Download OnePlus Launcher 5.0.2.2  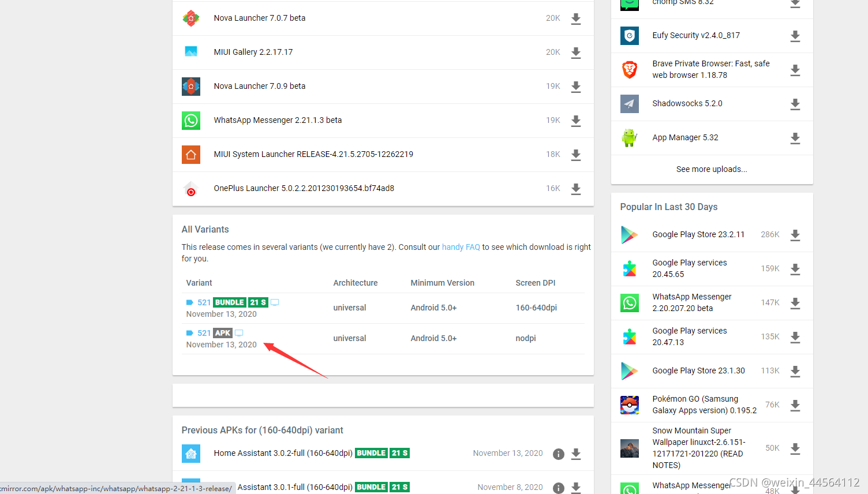[x=575, y=189]
